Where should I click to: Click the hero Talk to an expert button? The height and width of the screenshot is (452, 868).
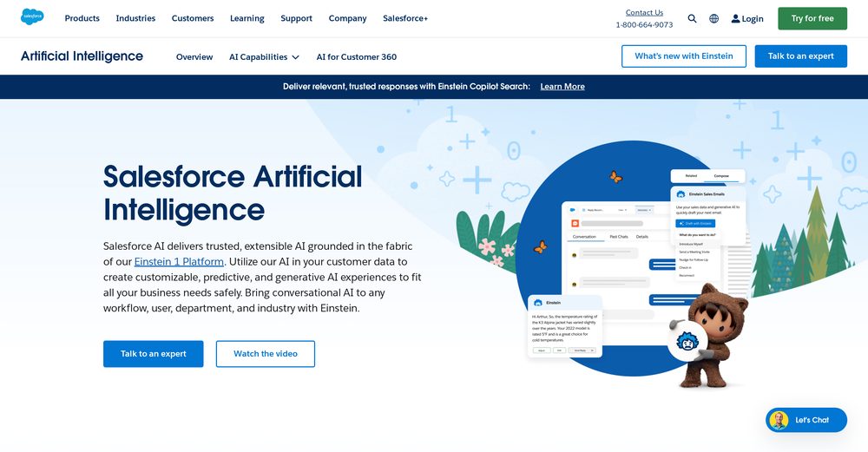[x=153, y=354]
